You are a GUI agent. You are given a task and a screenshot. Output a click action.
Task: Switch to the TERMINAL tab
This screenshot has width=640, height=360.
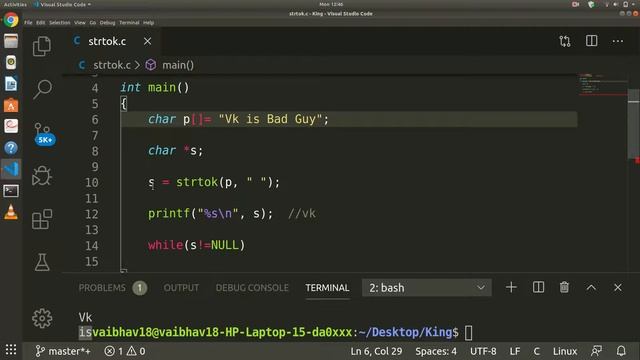327,288
